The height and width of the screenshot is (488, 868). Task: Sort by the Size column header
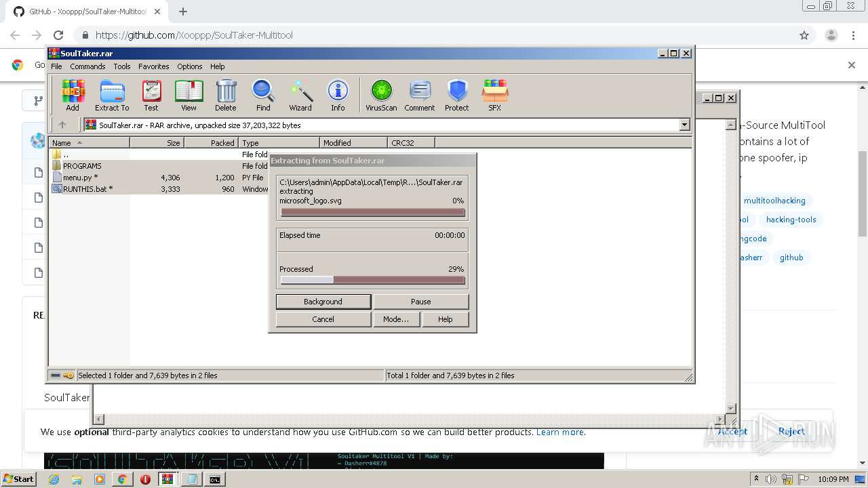[157, 142]
